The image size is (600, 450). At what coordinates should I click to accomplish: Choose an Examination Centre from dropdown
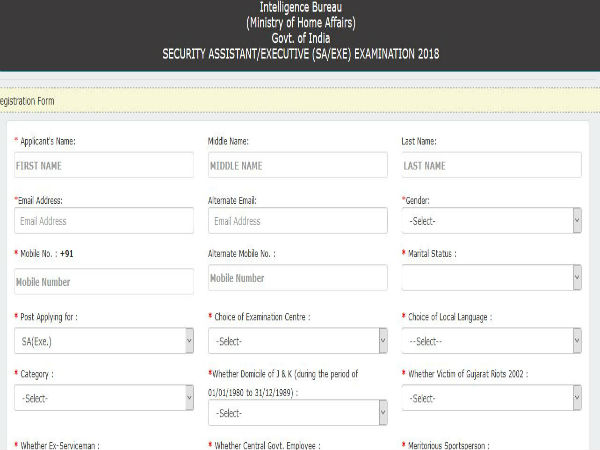[x=298, y=341]
